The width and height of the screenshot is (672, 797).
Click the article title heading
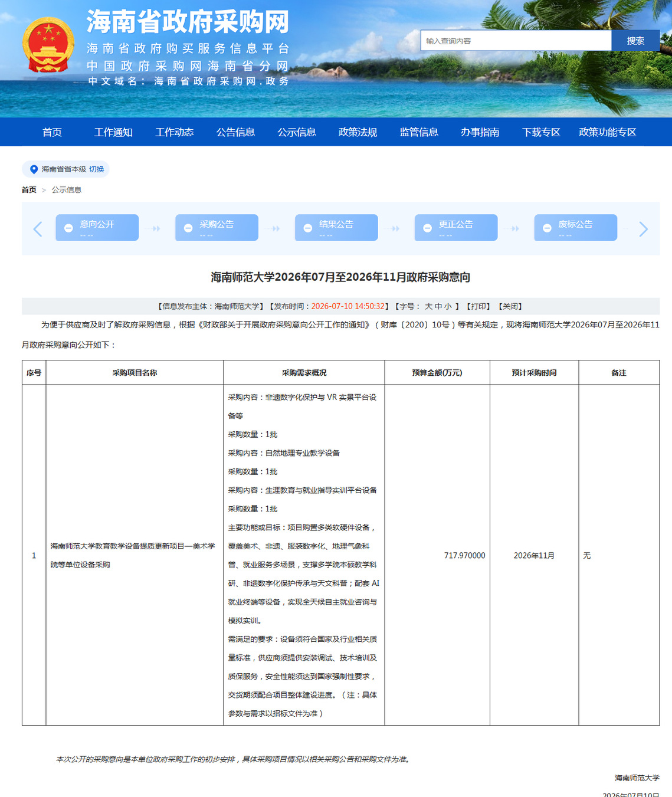click(x=340, y=277)
